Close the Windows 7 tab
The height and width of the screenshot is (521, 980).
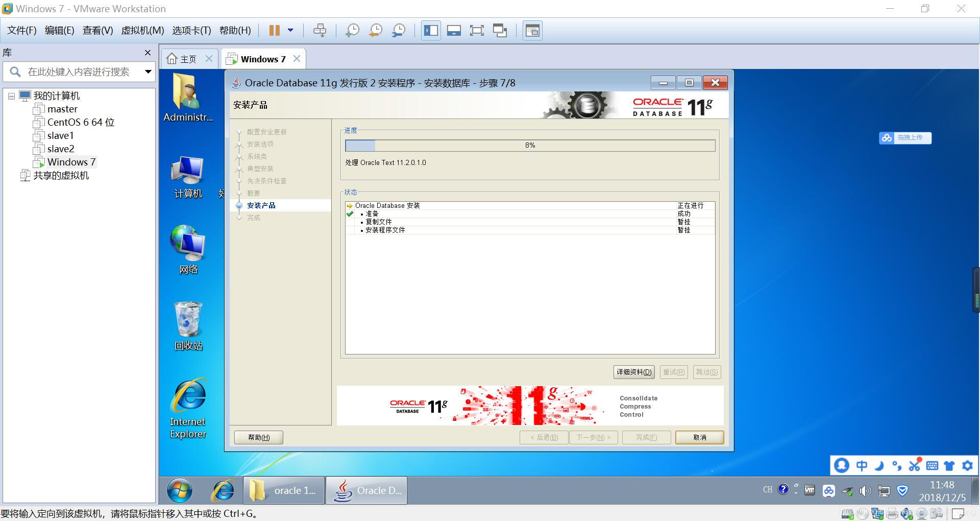pos(297,59)
